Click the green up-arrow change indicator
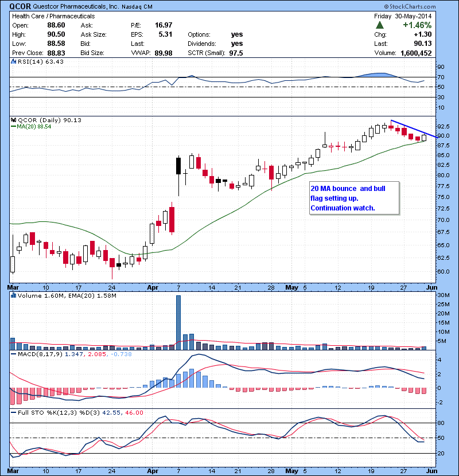This screenshot has width=459, height=476. tap(379, 25)
